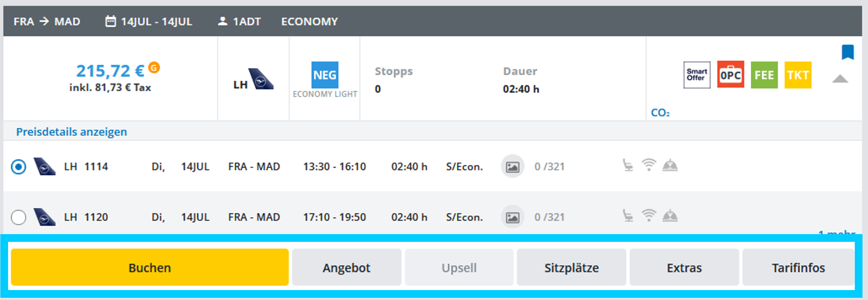
Task: Collapse the flight offer with up arrow
Action: pos(840,79)
